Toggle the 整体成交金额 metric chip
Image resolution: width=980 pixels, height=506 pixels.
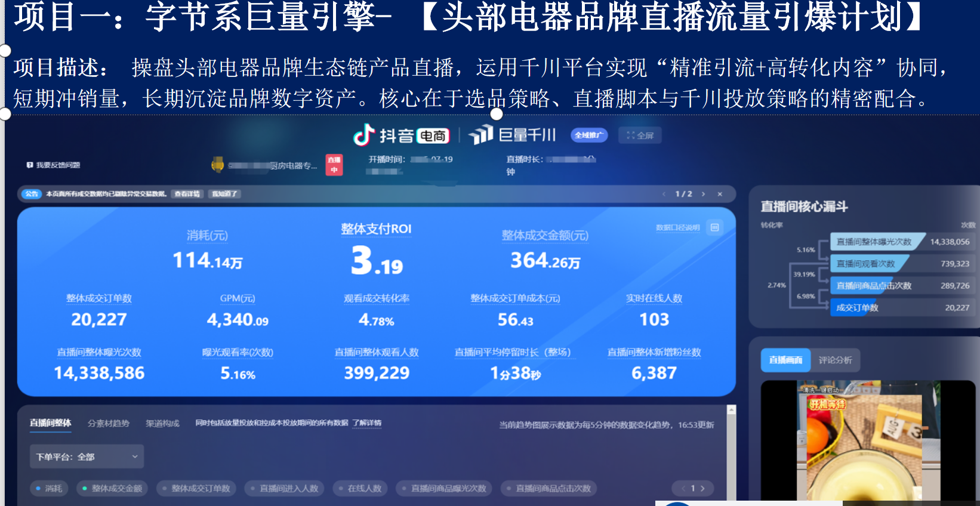pos(112,488)
